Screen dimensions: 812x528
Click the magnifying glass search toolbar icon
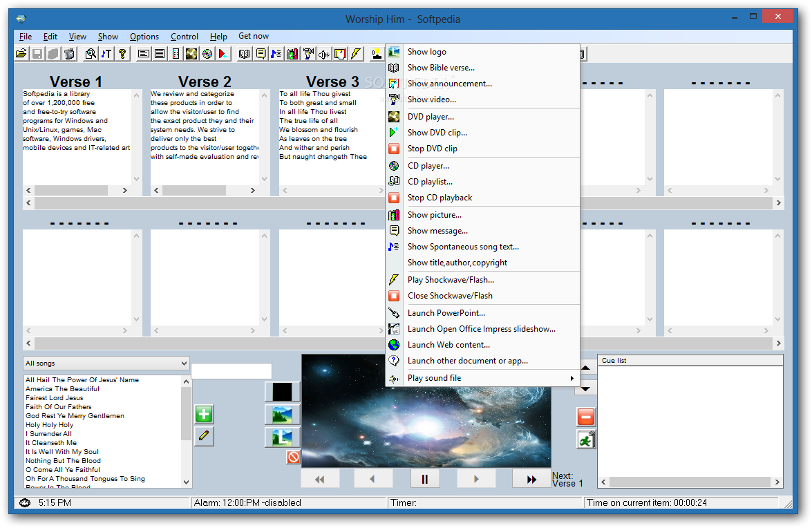(x=91, y=53)
